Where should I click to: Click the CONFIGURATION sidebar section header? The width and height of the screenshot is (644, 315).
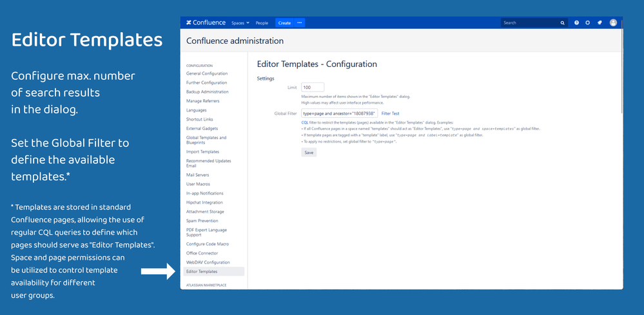pos(200,66)
